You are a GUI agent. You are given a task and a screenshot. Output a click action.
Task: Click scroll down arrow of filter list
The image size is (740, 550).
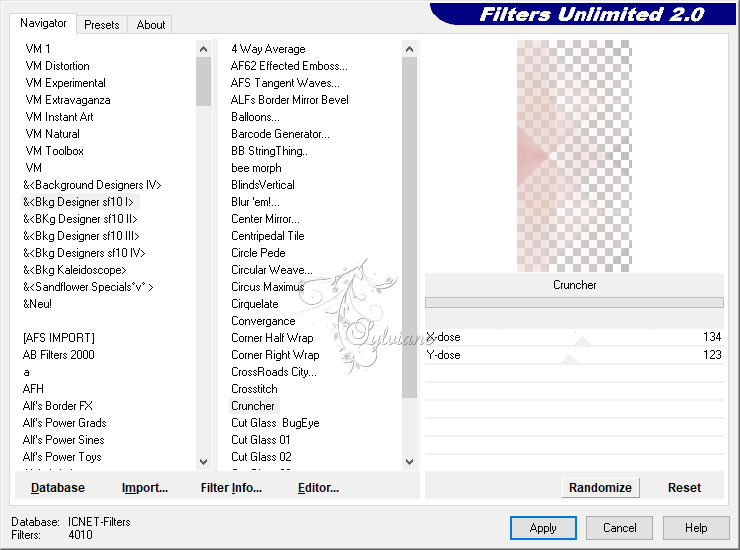pyautogui.click(x=409, y=462)
